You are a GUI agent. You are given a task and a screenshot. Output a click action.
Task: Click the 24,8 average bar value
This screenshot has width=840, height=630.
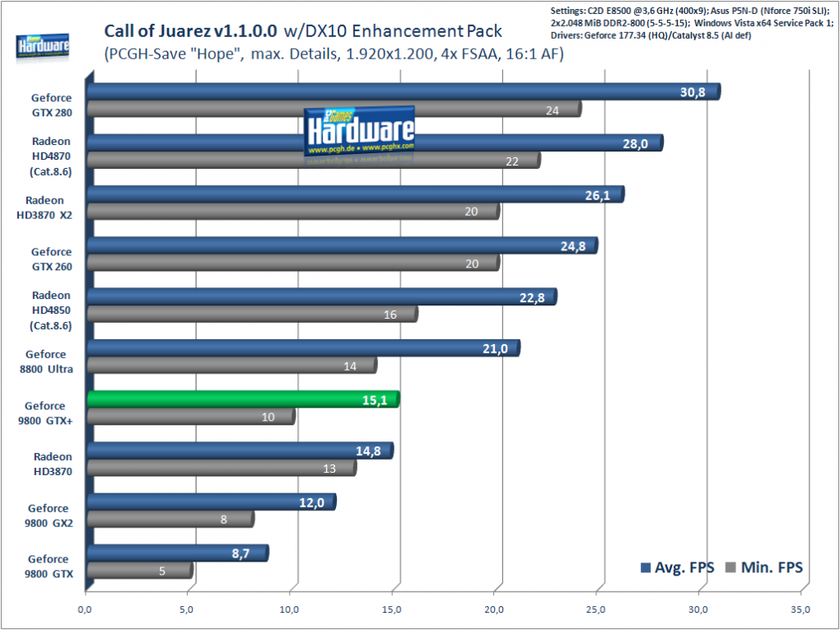click(572, 246)
